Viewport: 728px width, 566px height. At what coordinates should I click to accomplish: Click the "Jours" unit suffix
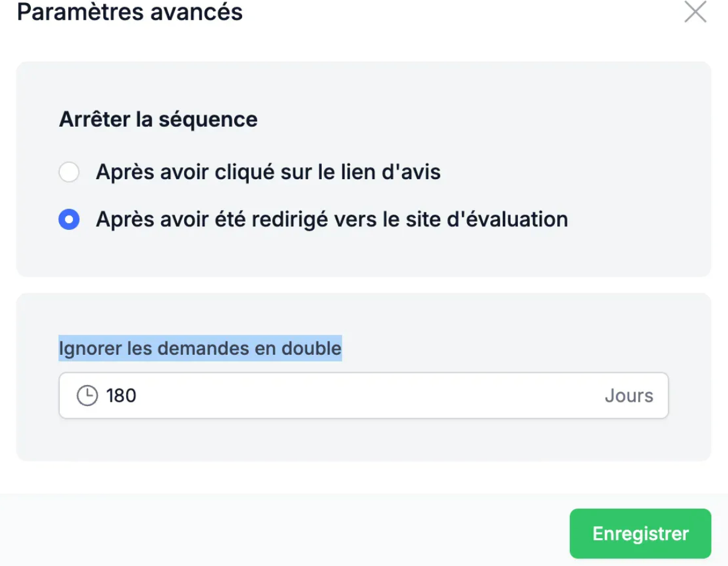pos(628,396)
